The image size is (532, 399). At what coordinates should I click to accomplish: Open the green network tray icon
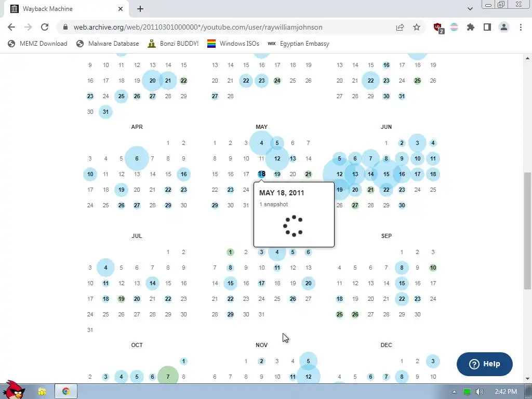tap(467, 392)
